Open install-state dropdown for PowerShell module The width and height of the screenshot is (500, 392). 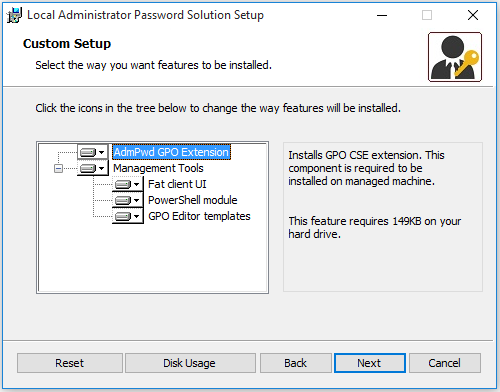(x=128, y=200)
